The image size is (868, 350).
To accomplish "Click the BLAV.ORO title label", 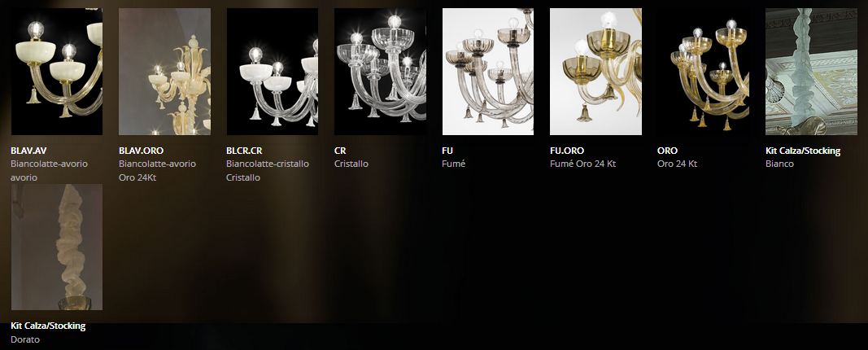I will pyautogui.click(x=142, y=151).
